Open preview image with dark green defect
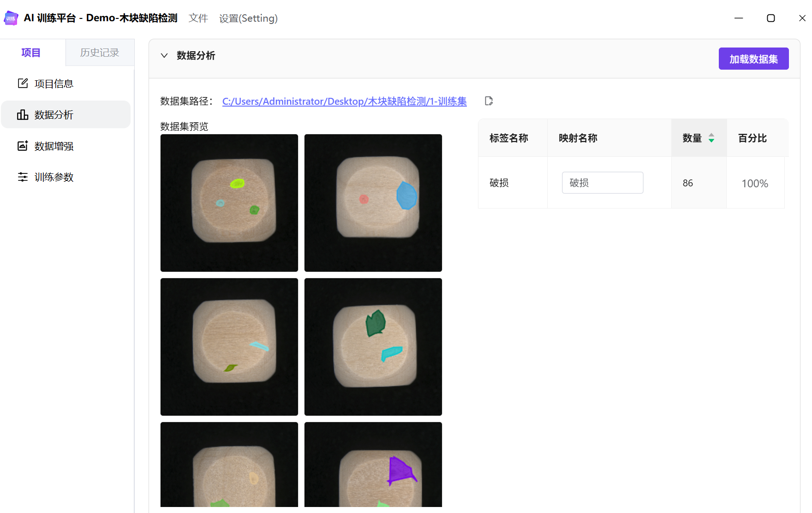This screenshot has height=513, width=812. 373,347
